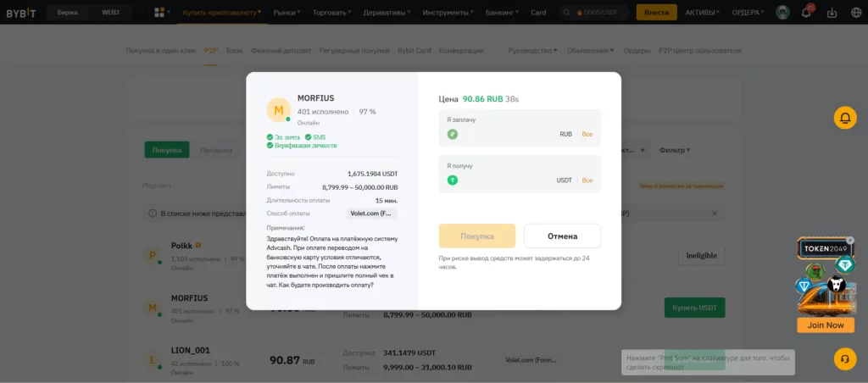Screen dimensions: 868x383
Task: Expand the Инструменты menu
Action: coord(448,12)
